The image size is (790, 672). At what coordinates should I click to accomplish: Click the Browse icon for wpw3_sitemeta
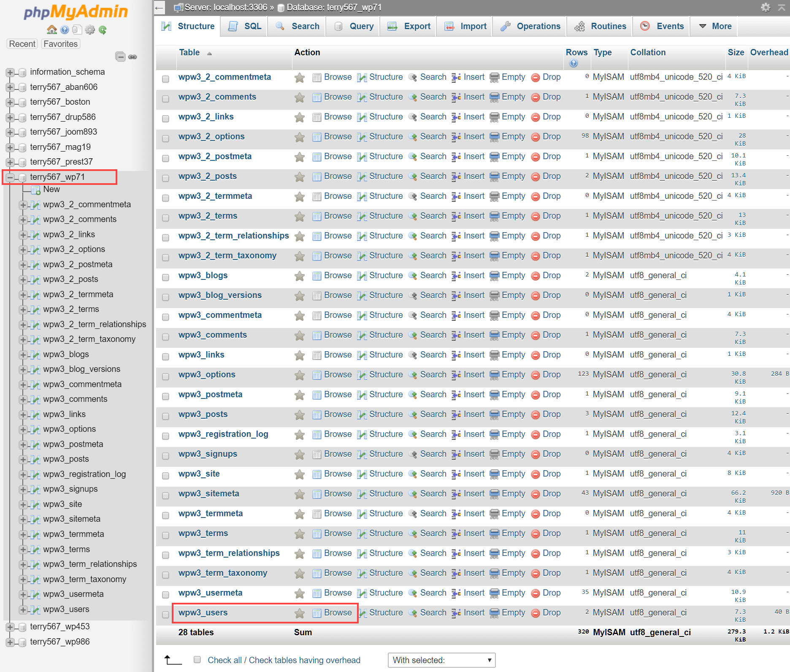pos(317,494)
